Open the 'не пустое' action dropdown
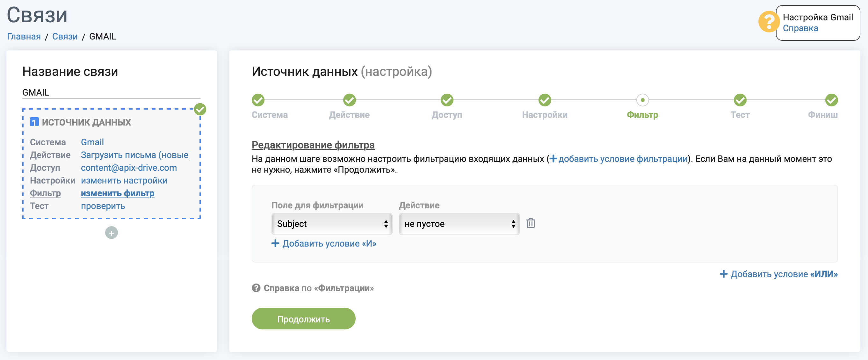Viewport: 868px width, 360px height. click(x=459, y=224)
